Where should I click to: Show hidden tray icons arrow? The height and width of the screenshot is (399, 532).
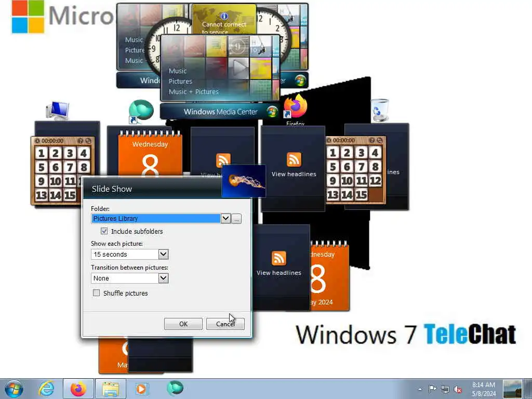click(420, 389)
